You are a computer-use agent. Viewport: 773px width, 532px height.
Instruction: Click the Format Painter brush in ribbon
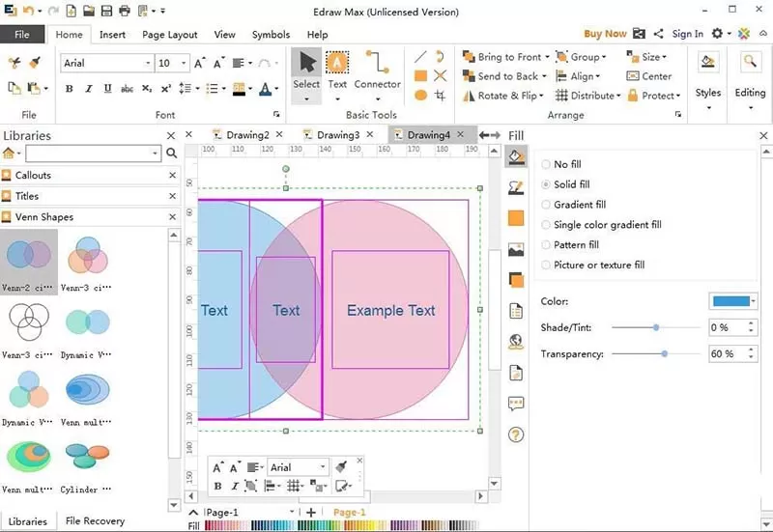click(35, 63)
